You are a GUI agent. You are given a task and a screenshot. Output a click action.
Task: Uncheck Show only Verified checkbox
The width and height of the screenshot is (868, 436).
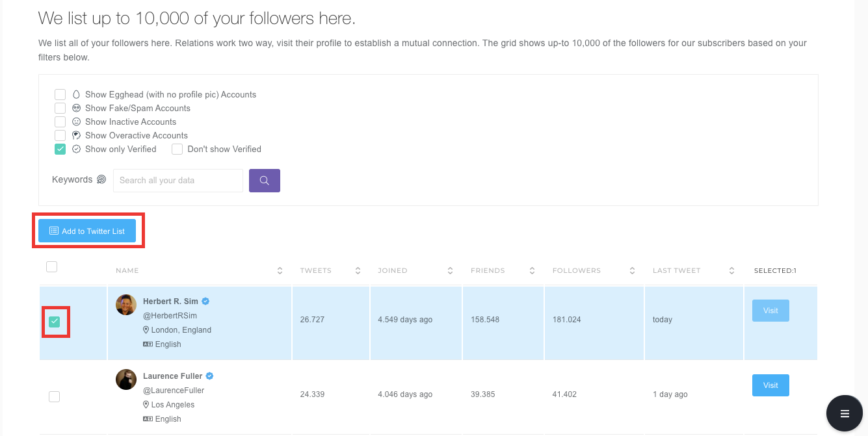point(60,149)
